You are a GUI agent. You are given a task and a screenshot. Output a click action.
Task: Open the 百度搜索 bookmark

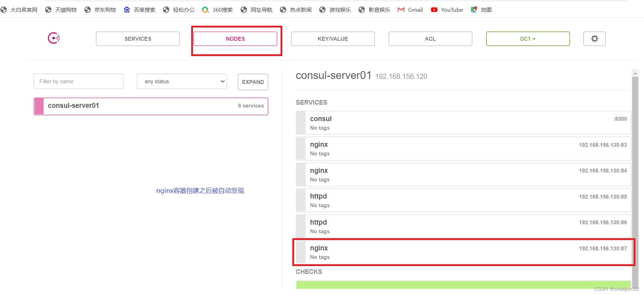tap(140, 10)
